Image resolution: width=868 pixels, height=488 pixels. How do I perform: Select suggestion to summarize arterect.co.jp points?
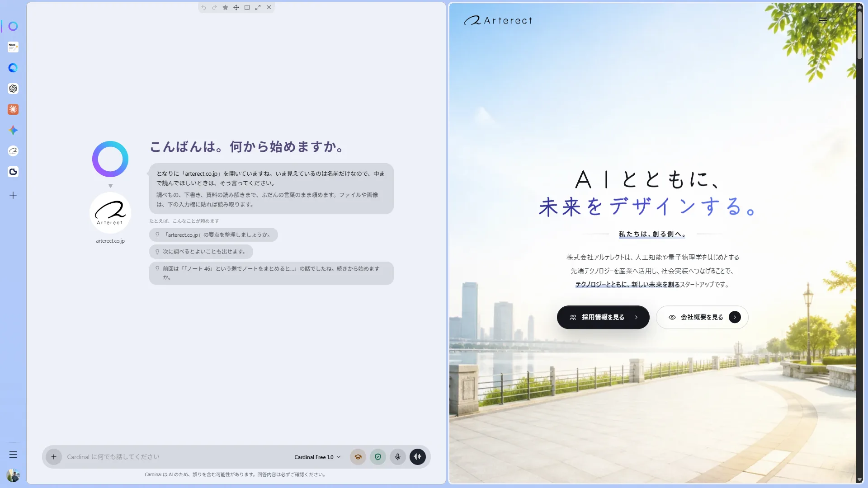pyautogui.click(x=213, y=235)
